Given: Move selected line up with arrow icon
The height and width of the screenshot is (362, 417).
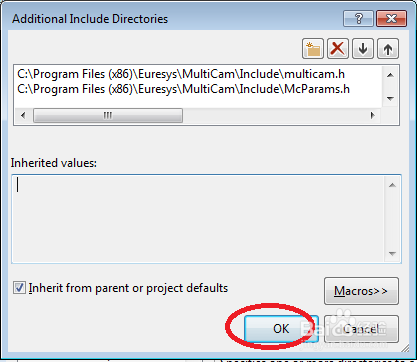Looking at the screenshot, I should [x=388, y=49].
